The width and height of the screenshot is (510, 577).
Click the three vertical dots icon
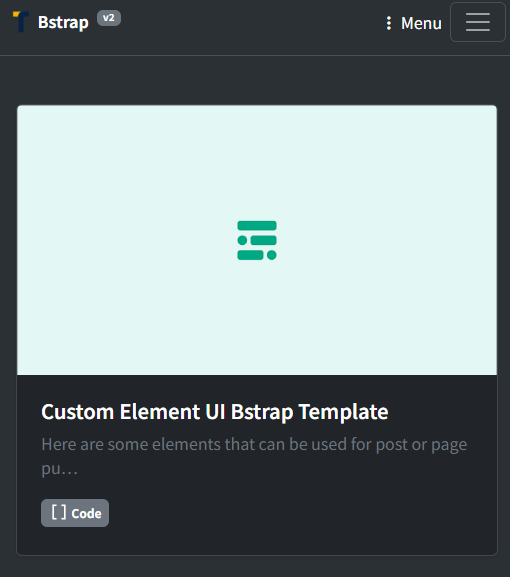[389, 23]
